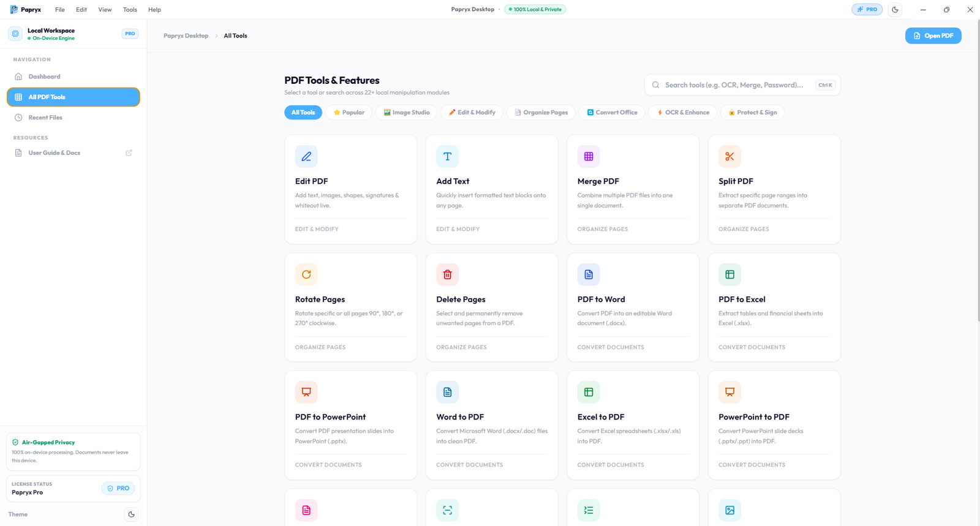Click the PowerPoint to PDF card title

pyautogui.click(x=754, y=417)
